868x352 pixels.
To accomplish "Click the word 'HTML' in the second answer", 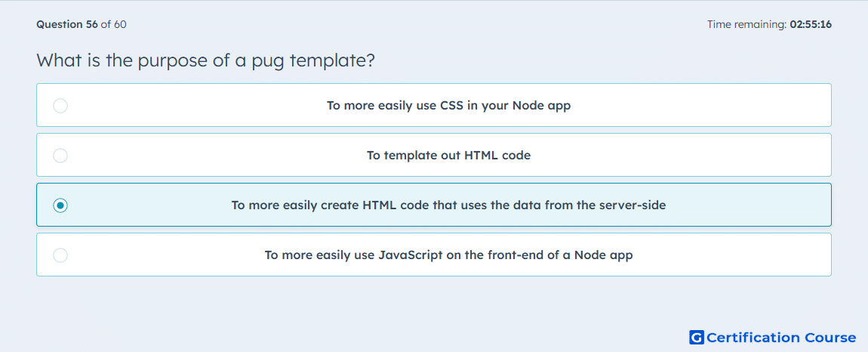I will pos(483,155).
